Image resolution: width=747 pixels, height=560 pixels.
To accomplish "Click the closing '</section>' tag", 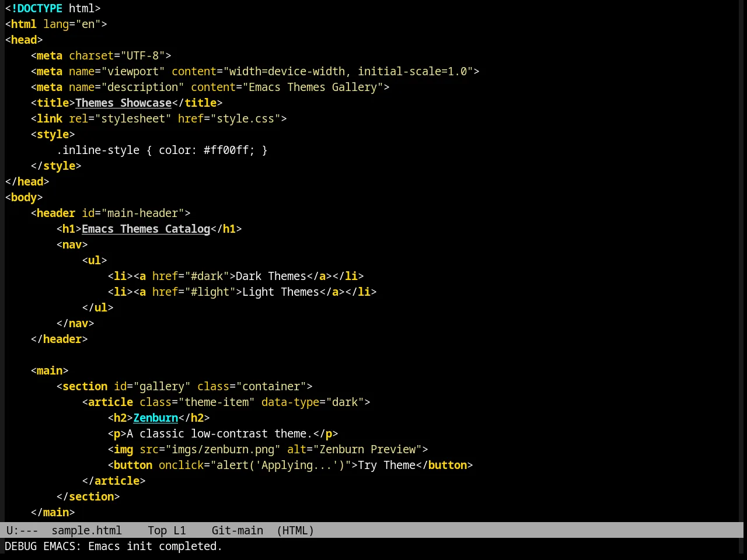I will click(88, 496).
